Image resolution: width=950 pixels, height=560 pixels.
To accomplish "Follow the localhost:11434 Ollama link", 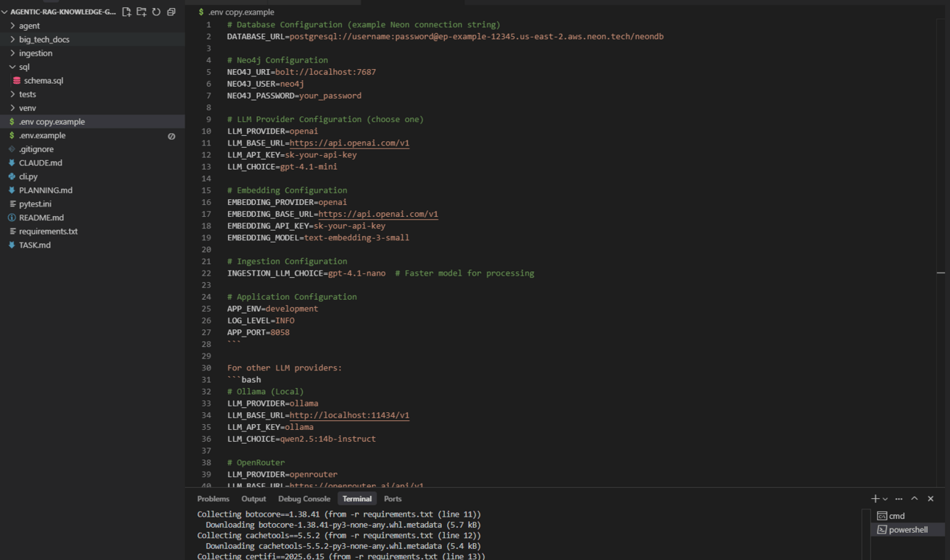I will [x=349, y=415].
